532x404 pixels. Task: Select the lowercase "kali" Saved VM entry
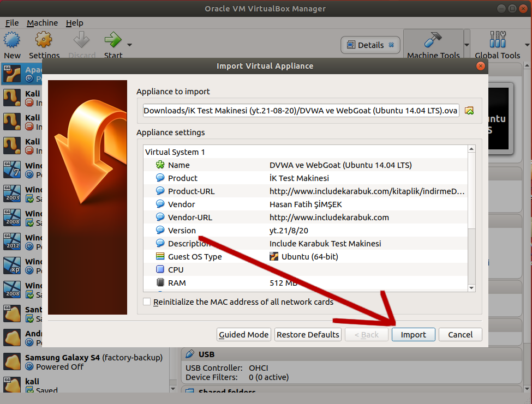click(85, 385)
